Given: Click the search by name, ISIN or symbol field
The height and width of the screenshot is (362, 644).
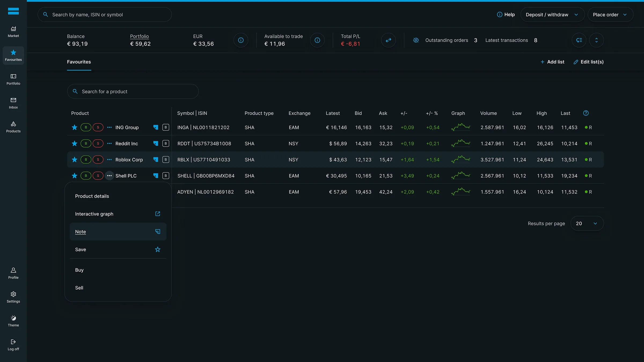Looking at the screenshot, I should (x=104, y=15).
